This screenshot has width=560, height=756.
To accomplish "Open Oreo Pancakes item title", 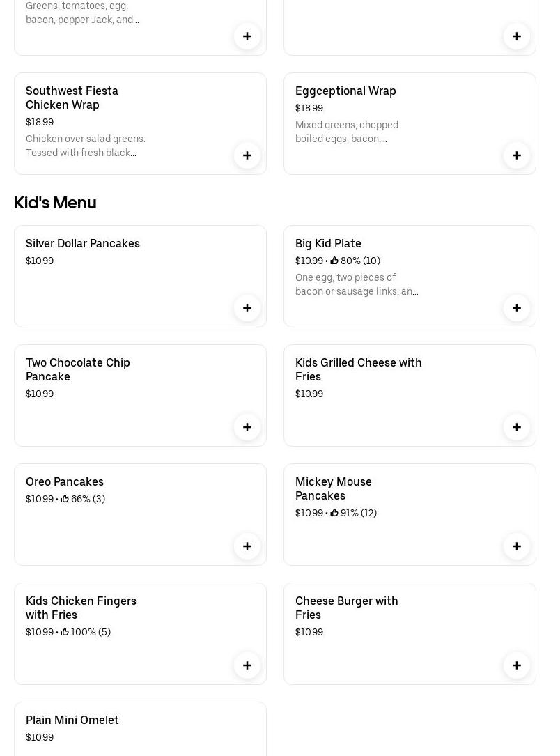I will tap(65, 481).
